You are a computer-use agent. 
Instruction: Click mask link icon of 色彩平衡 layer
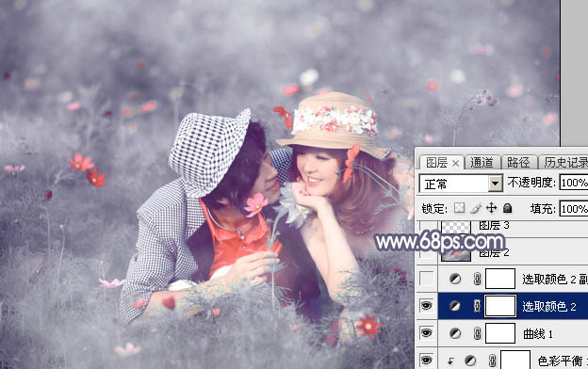(x=492, y=361)
